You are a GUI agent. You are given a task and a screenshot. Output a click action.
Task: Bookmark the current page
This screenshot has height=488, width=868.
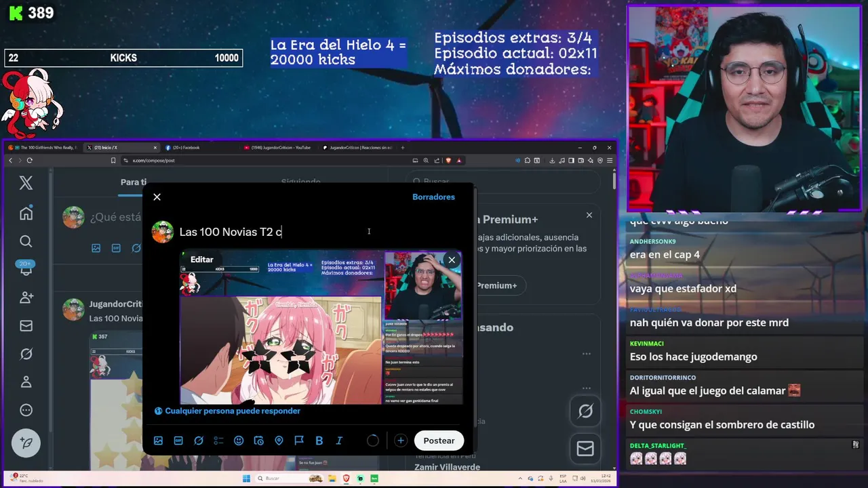[113, 161]
